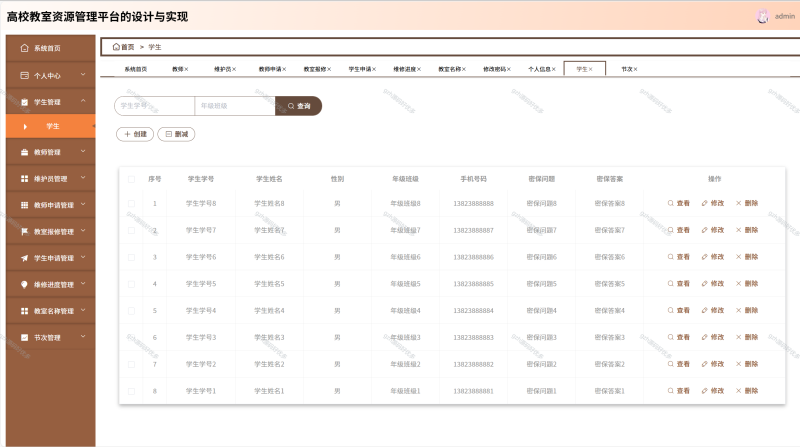Close the 节次 tab with its X
The height and width of the screenshot is (447, 800).
pos(635,69)
